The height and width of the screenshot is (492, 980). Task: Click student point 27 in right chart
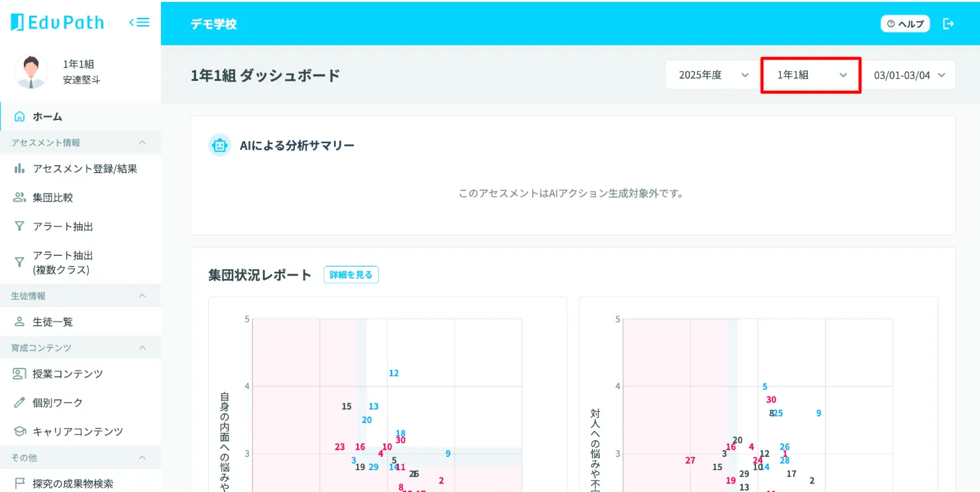point(690,460)
